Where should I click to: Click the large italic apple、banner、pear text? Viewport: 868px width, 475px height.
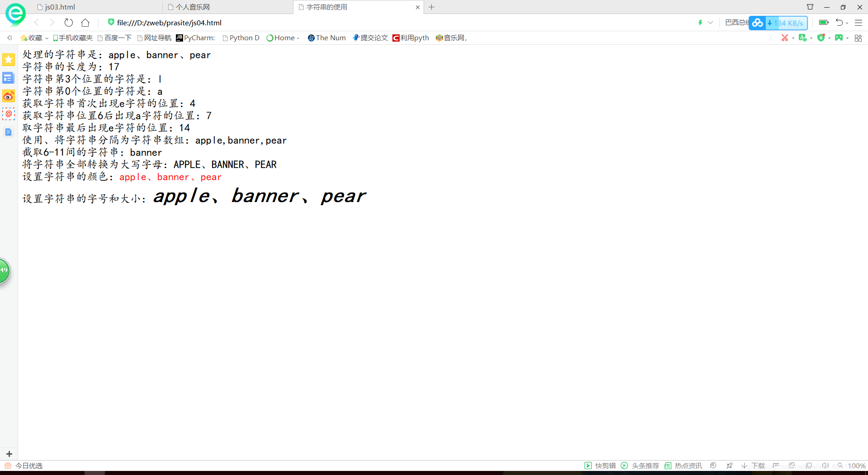click(259, 196)
